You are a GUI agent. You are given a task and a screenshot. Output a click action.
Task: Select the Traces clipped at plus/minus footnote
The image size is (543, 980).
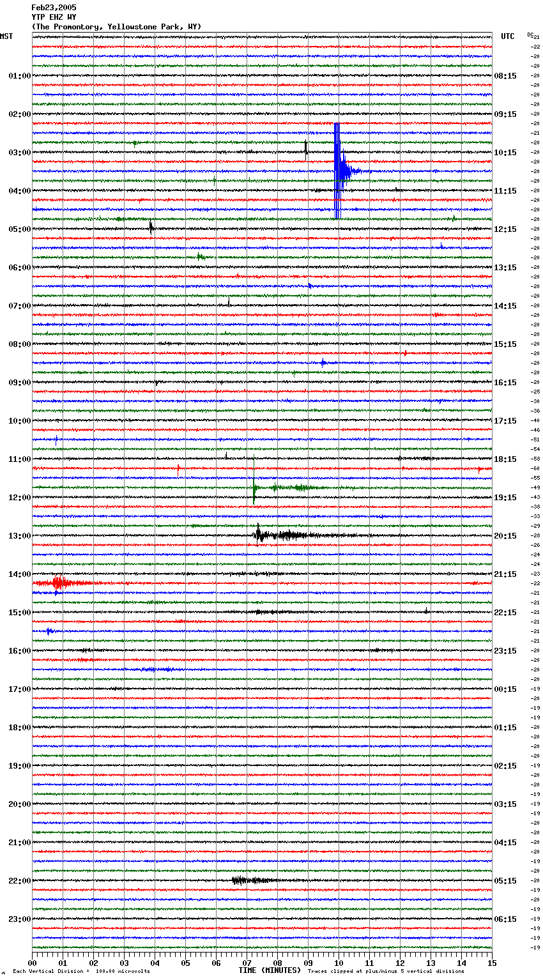pyautogui.click(x=386, y=971)
